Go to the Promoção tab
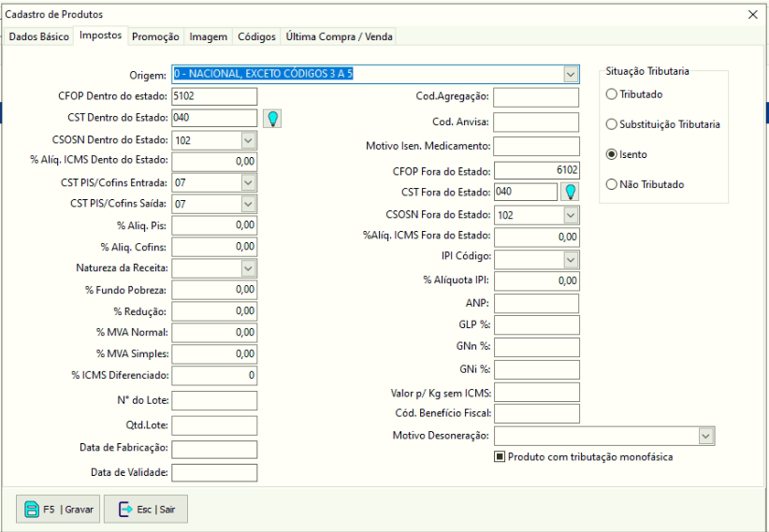Screen dimensions: 769x532 [155, 36]
